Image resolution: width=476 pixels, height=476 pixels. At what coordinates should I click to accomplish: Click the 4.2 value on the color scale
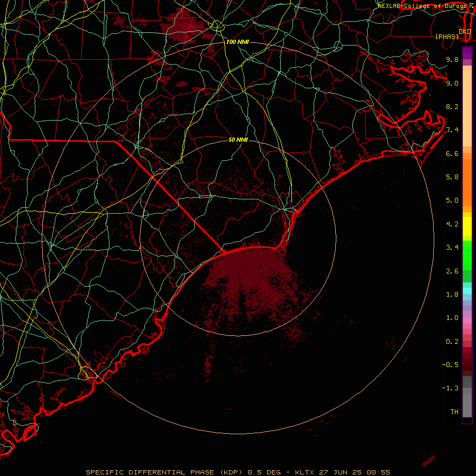pyautogui.click(x=452, y=224)
